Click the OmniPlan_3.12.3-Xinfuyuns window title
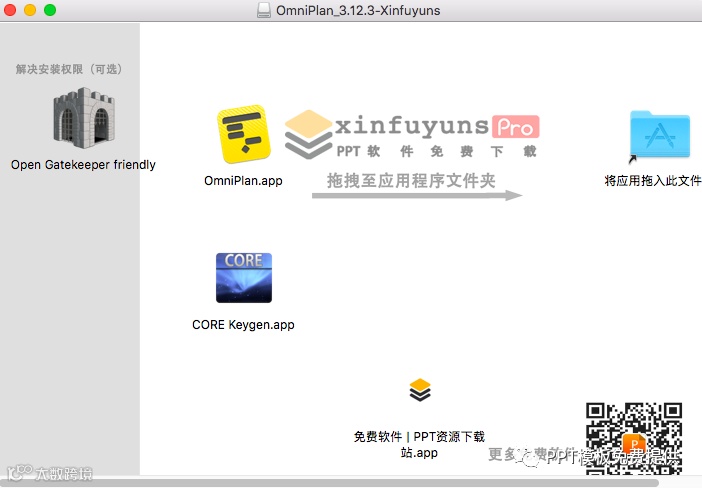This screenshot has width=702, height=488. click(x=358, y=10)
